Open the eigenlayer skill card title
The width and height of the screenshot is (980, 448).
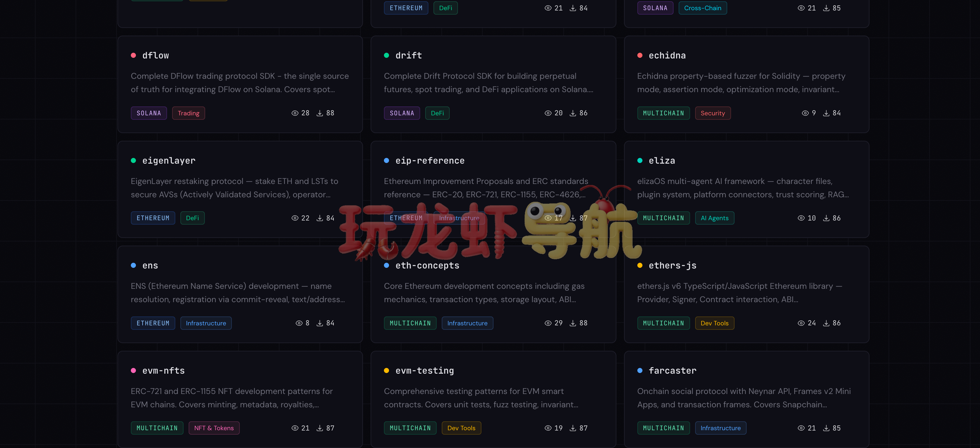pos(169,161)
